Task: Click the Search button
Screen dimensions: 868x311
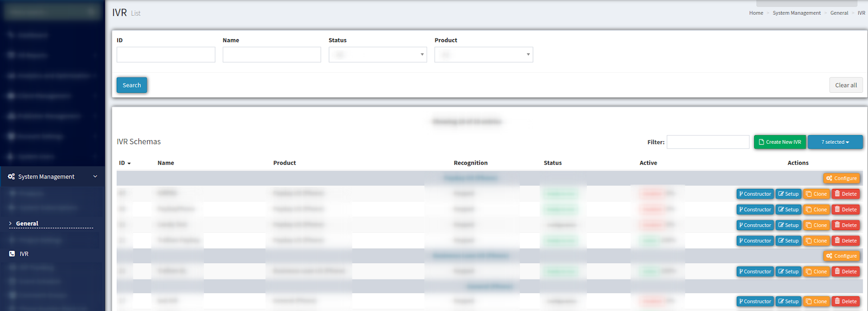Action: tap(132, 85)
